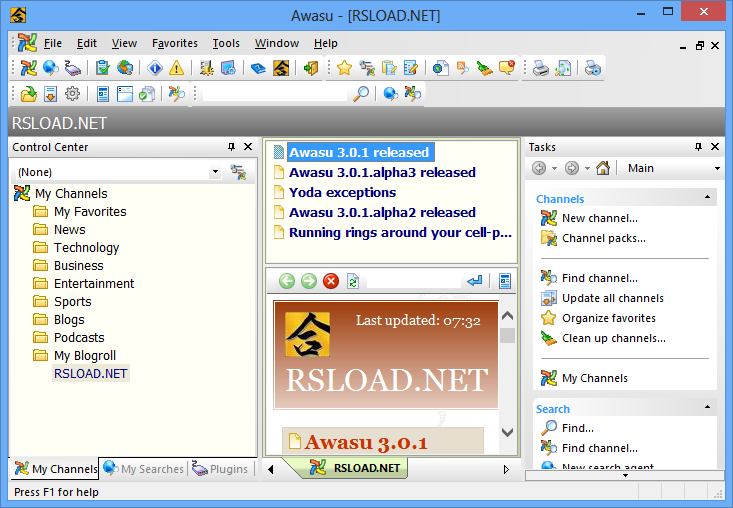This screenshot has width=733, height=508.
Task: Click the page with globe toolbar icon
Action: pos(440,68)
